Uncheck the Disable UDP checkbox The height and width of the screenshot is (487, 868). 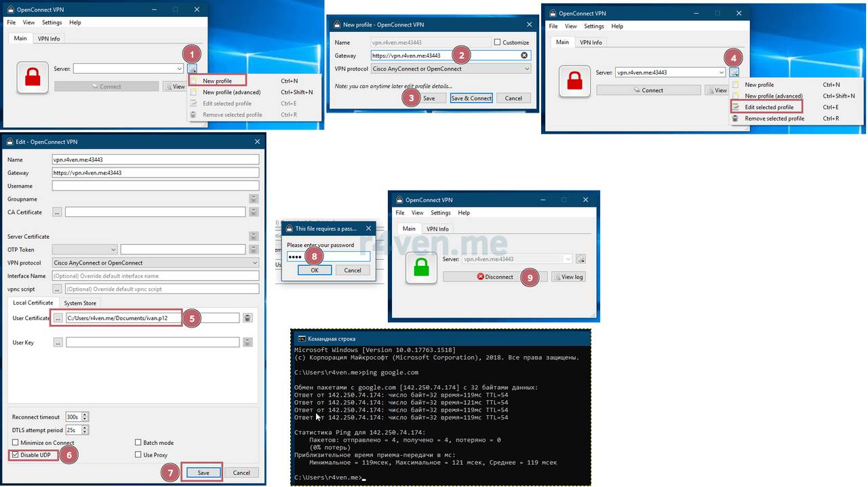coord(16,454)
